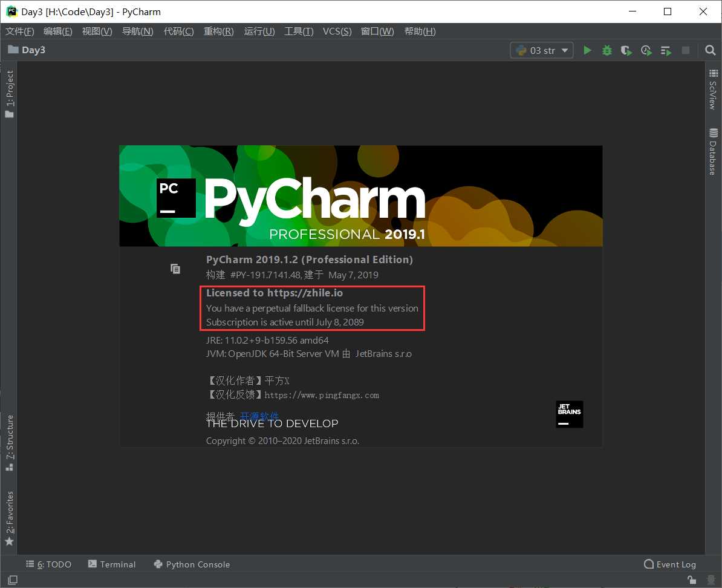Open the Python Console
Image resolution: width=722 pixels, height=588 pixels.
pos(192,564)
